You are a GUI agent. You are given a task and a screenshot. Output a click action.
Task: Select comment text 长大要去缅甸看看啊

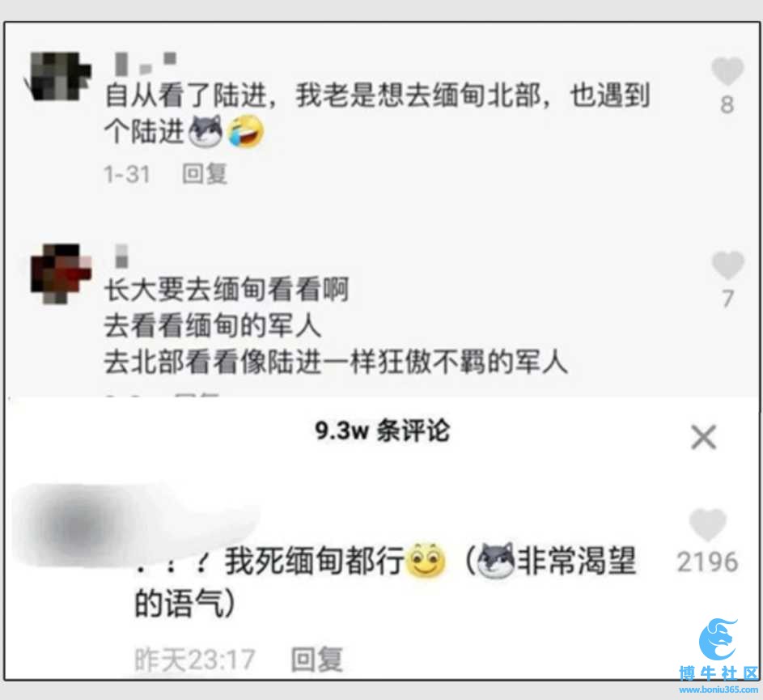[227, 290]
